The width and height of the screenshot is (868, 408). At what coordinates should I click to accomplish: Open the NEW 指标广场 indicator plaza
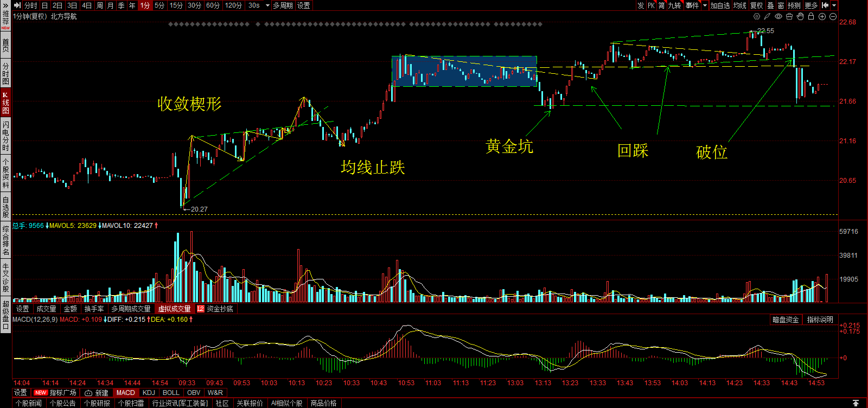point(55,393)
